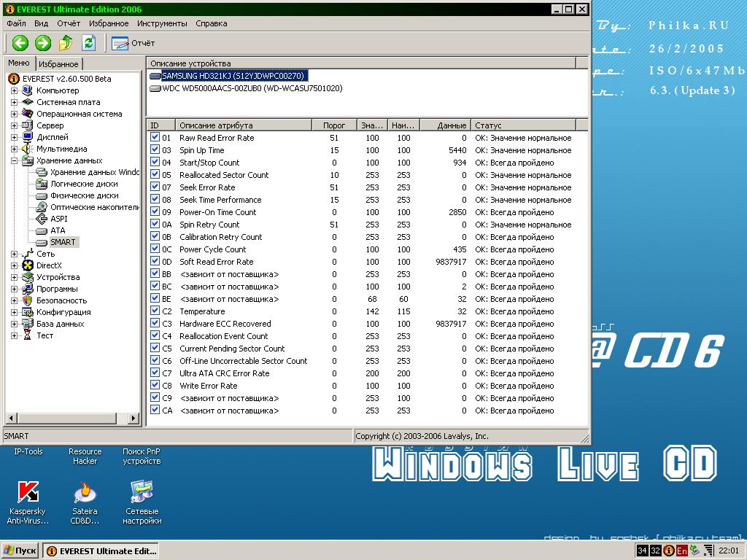Click the green Back arrow toolbar icon

coord(20,43)
